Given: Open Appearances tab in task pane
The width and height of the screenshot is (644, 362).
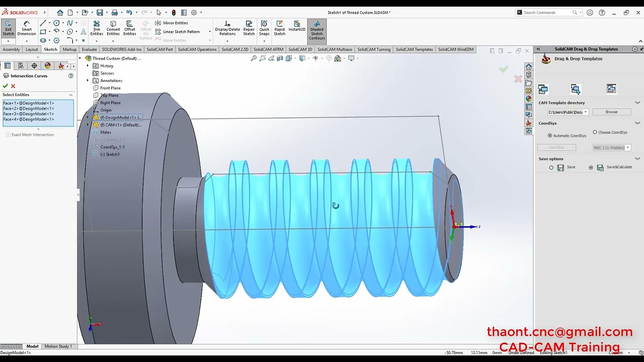Looking at the screenshot, I should point(529,99).
